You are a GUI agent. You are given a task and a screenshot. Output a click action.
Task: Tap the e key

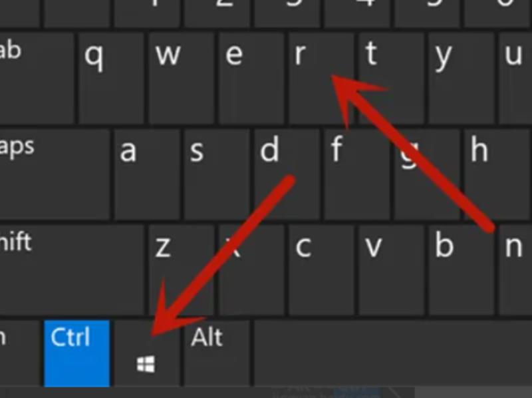click(251, 78)
